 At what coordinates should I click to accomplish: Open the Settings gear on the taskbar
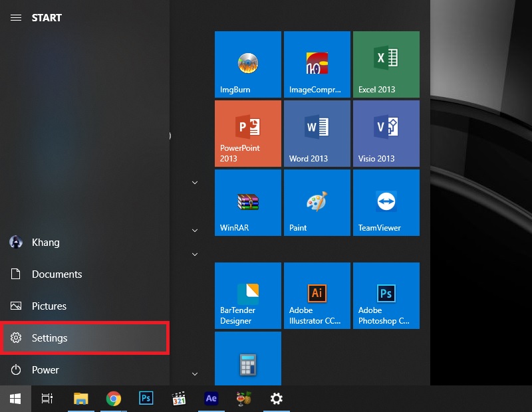276,399
